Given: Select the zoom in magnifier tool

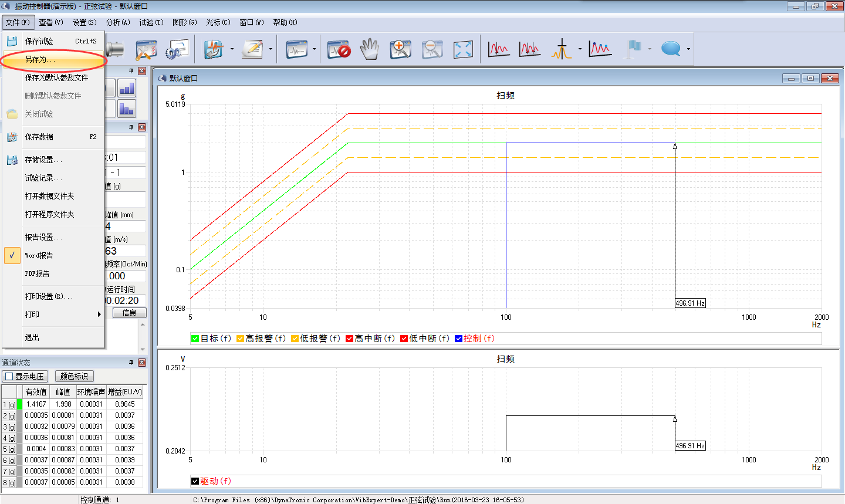Looking at the screenshot, I should (x=401, y=49).
